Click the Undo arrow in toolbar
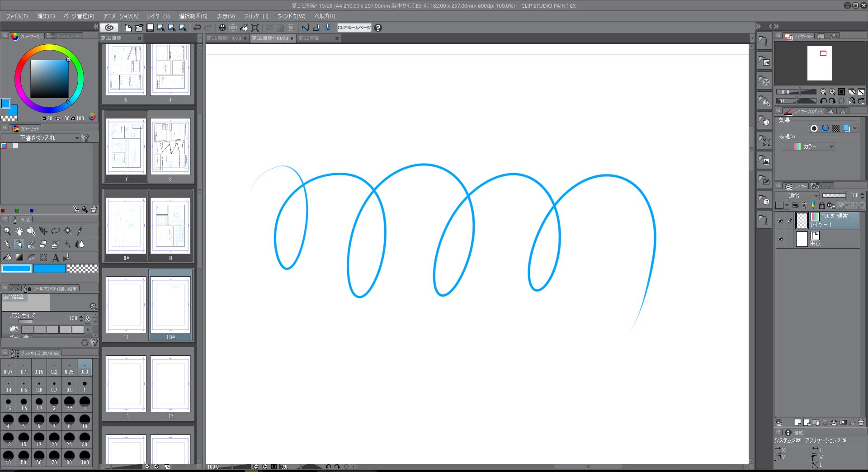The image size is (868, 472). click(x=197, y=28)
